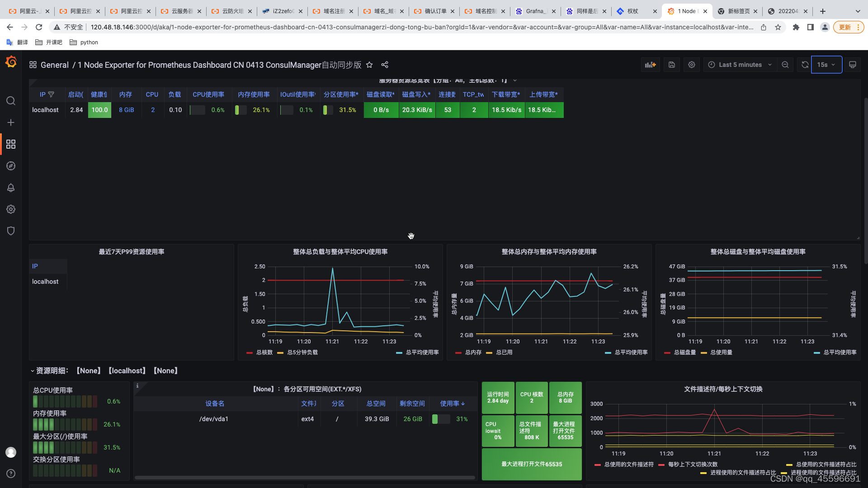Open the Chrome tab list chevron

858,11
